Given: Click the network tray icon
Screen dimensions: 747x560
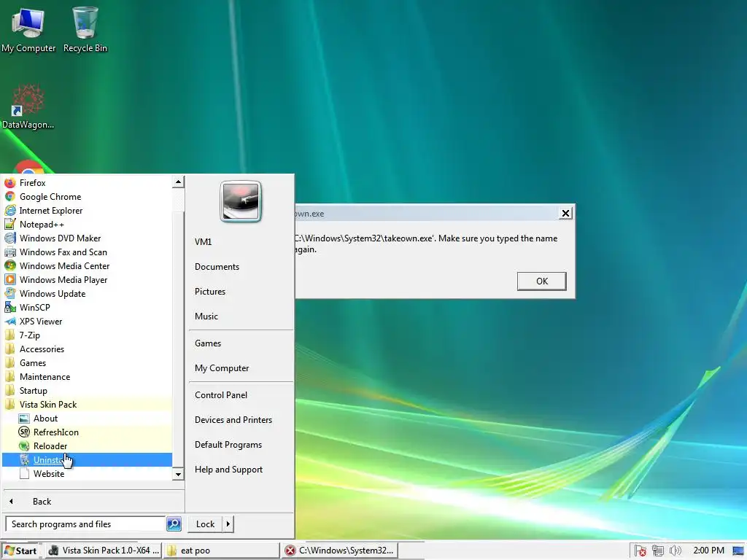Looking at the screenshot, I should pos(658,551).
